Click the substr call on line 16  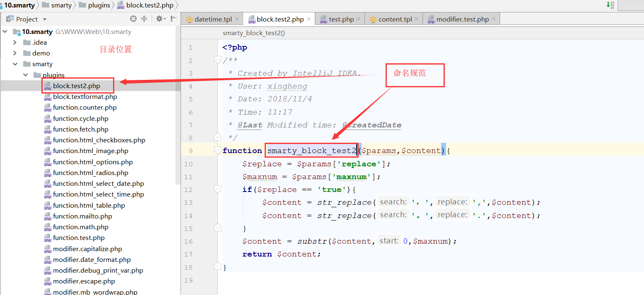pos(312,241)
